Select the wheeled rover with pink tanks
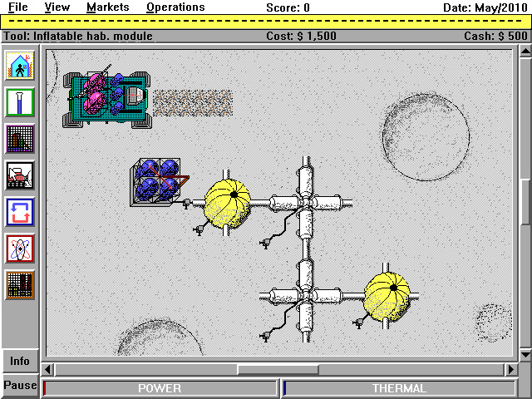Screen dimensions: 532x399 (107, 98)
